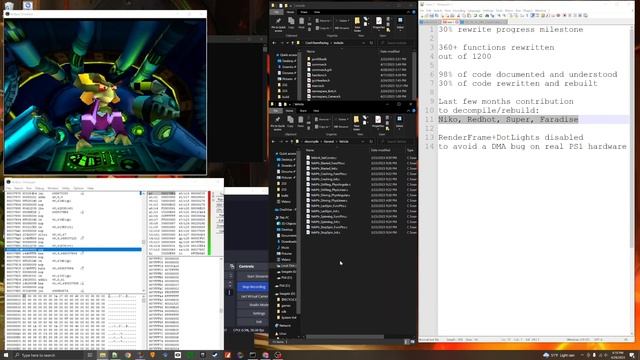This screenshot has height=360, width=640.
Task: Toggle Word wrap in Notepad++ toolbar
Action: coord(522,16)
